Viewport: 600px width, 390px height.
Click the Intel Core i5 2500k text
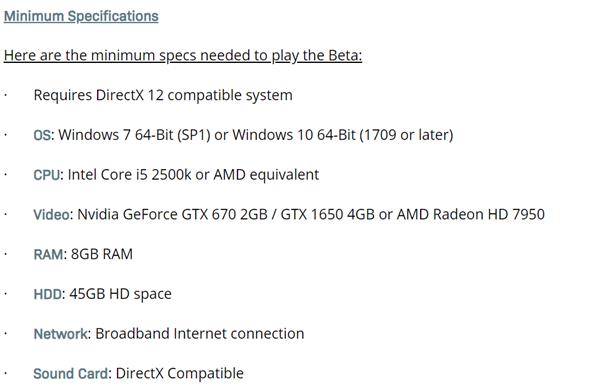pos(129,175)
